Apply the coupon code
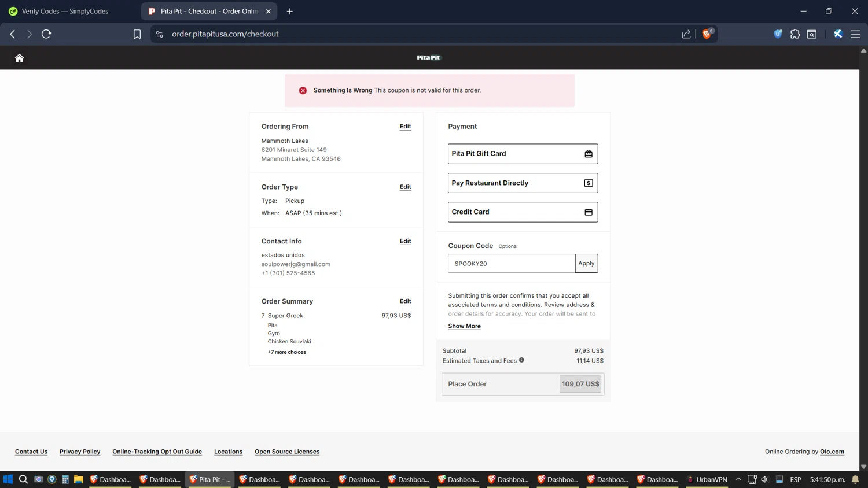Image resolution: width=868 pixels, height=488 pixels. (x=586, y=264)
